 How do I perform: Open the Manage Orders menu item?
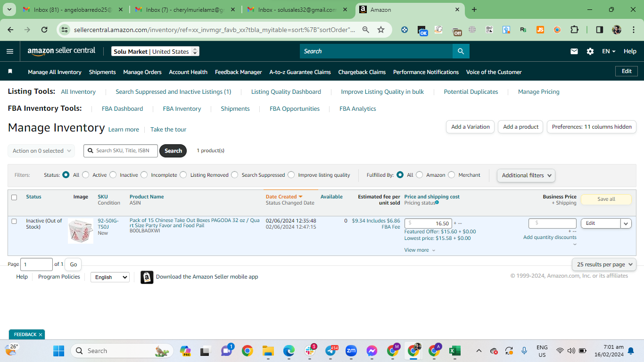[x=142, y=72]
